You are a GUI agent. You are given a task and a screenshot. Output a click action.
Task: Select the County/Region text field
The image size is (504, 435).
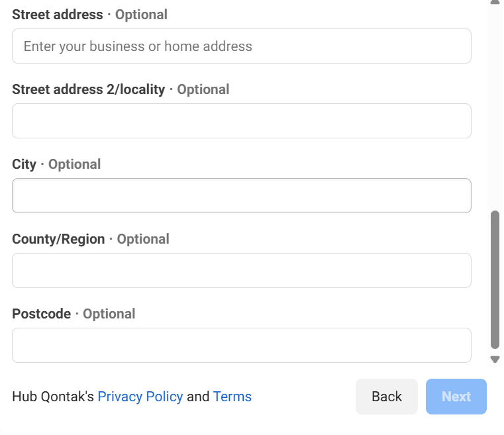[x=241, y=271]
